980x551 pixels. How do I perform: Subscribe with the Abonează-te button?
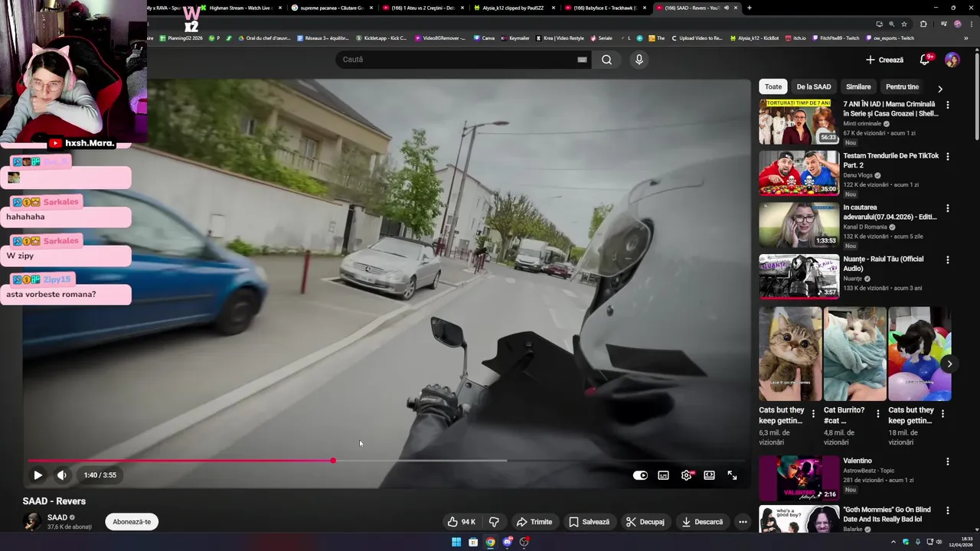coord(132,522)
